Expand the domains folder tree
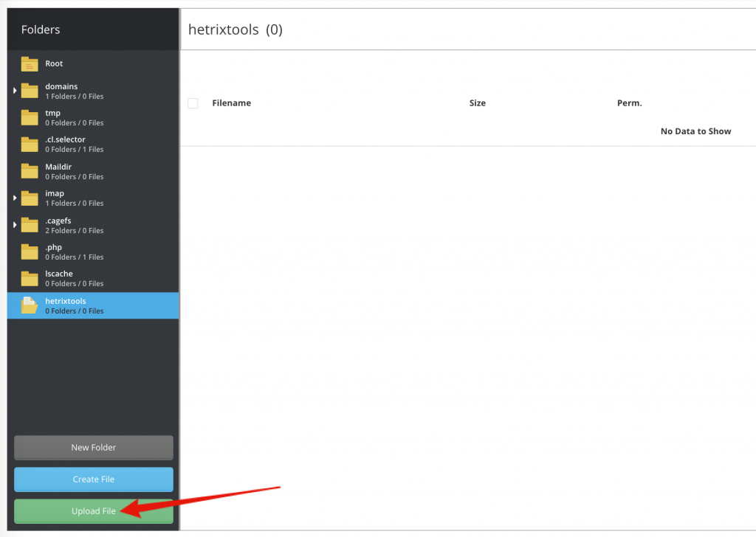Viewport: 756px width, 537px height. pyautogui.click(x=13, y=91)
